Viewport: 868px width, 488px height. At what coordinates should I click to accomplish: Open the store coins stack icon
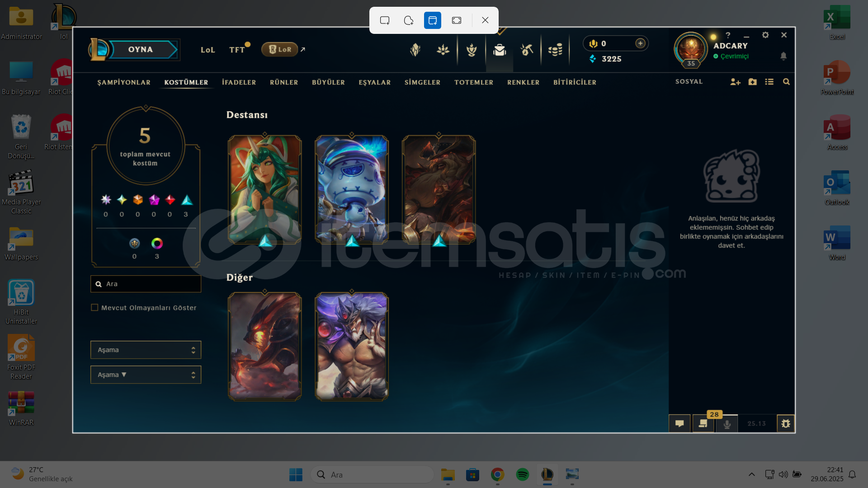tap(555, 50)
